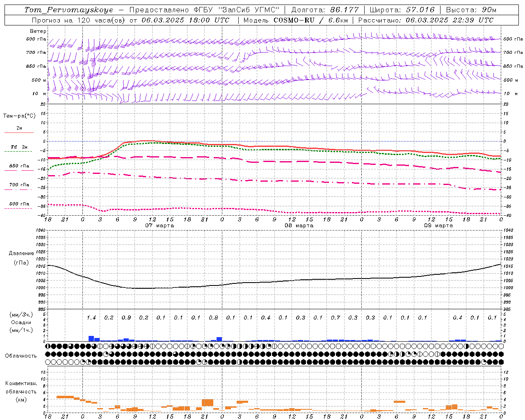Viewport: 525px width, 420px height.
Task: Click the 'Предоставлено ФГБУ "ЗапСиб УГМС"' provider text
Action: 204,10
